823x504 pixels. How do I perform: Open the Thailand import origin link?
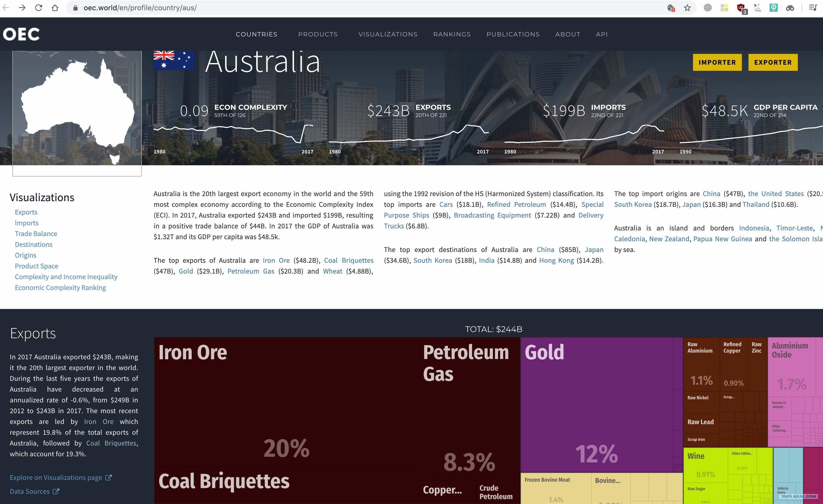tap(756, 204)
